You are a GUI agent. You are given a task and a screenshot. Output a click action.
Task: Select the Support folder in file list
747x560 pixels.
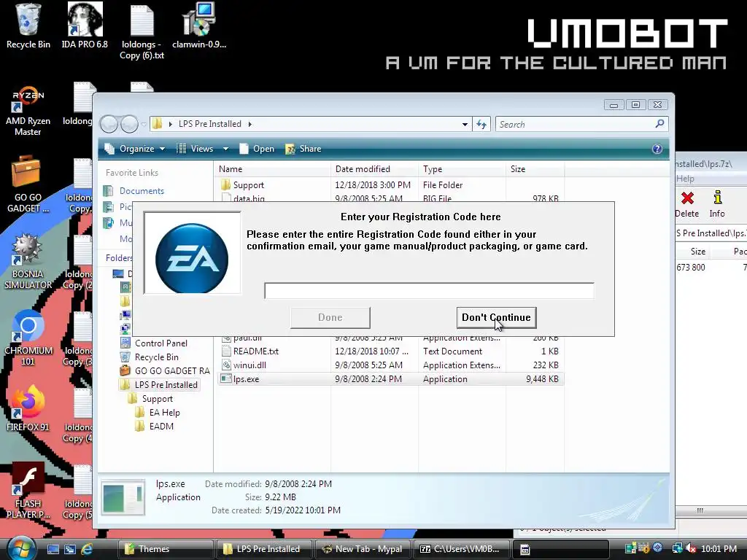click(248, 185)
